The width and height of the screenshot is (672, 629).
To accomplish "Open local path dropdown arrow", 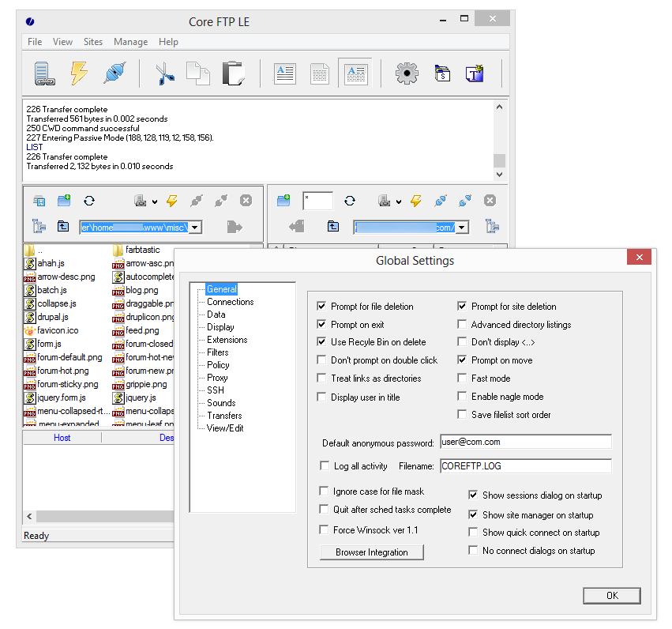I will [x=195, y=228].
